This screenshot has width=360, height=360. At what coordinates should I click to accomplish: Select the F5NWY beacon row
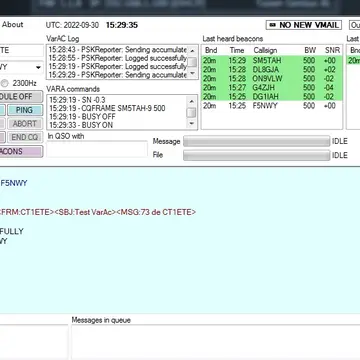click(272, 106)
